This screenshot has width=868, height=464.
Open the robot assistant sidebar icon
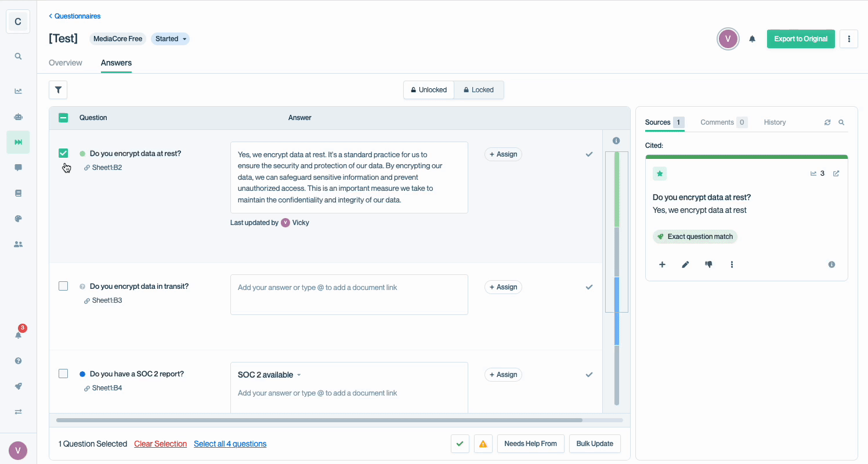pos(18,117)
